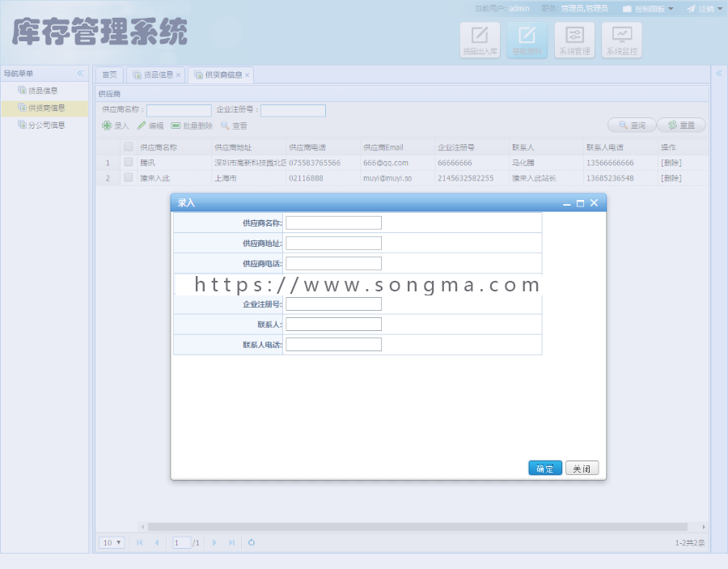Focus the page number input
The image size is (728, 569).
(181, 542)
